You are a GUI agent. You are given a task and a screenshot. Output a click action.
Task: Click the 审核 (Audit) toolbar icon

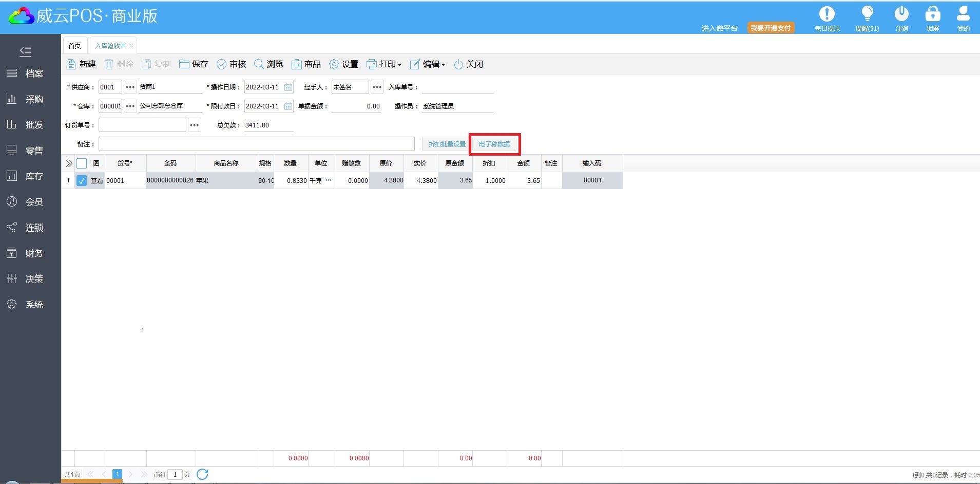tap(222, 64)
